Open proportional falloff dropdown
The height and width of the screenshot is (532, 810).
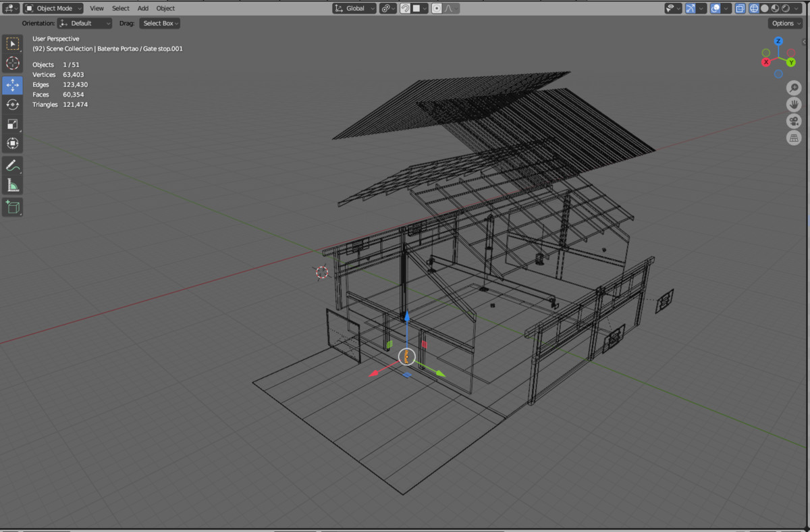[x=450, y=8]
